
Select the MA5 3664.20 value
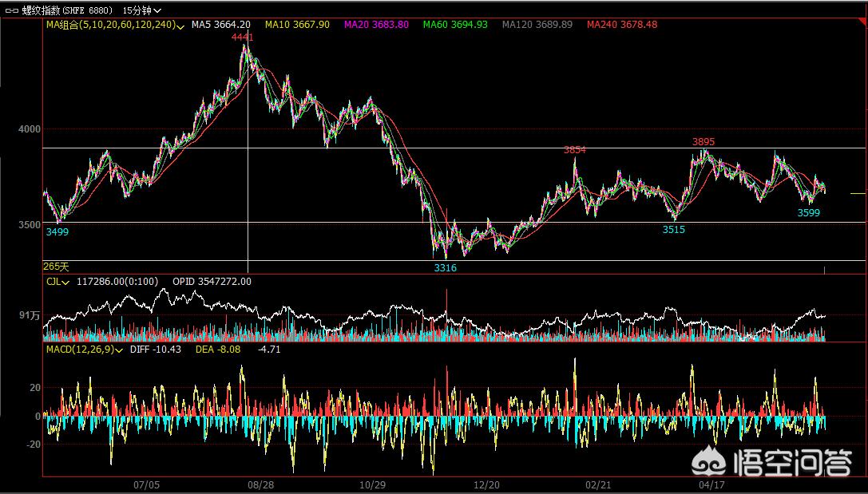coord(221,25)
